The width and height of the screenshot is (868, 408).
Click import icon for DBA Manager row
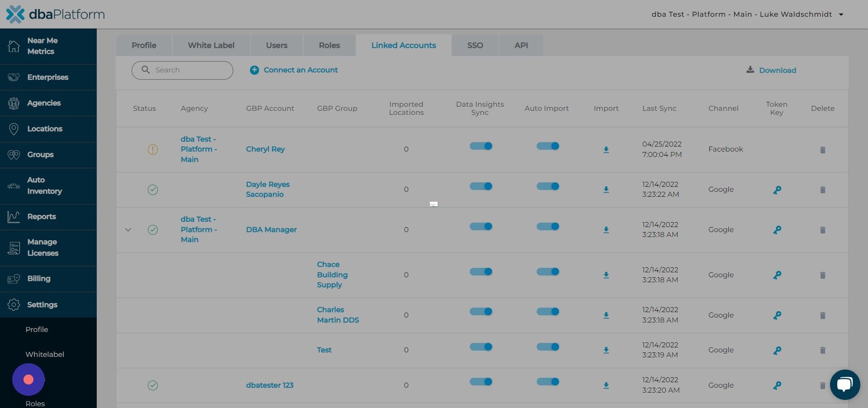(x=606, y=230)
